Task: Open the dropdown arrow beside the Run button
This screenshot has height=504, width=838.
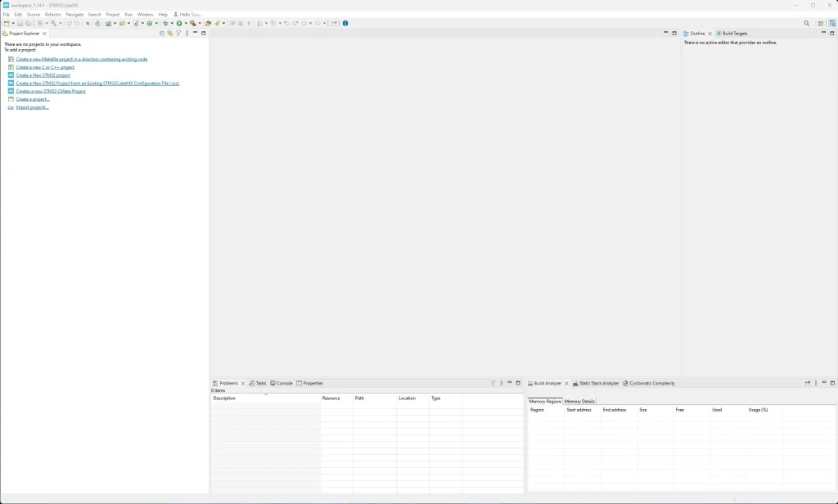Action: point(185,23)
